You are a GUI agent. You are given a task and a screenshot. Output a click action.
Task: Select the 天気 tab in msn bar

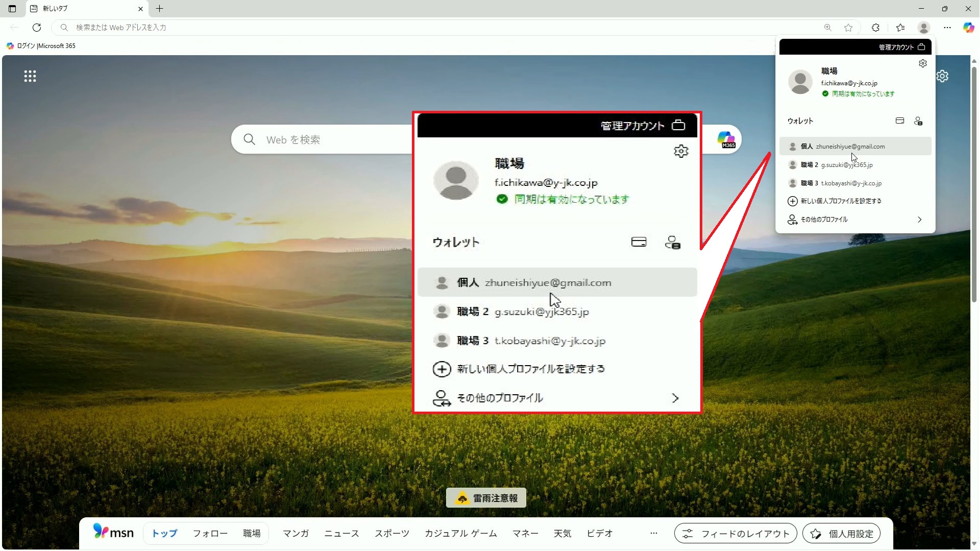coord(562,534)
